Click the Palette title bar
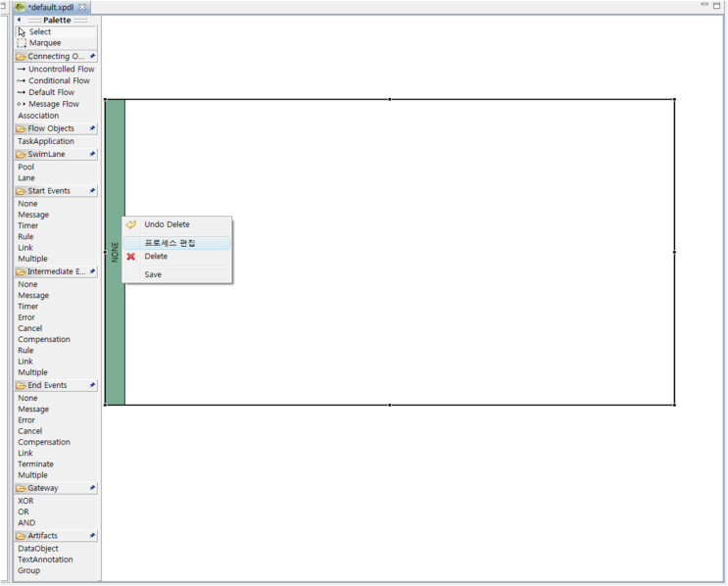728x586 pixels. (57, 20)
